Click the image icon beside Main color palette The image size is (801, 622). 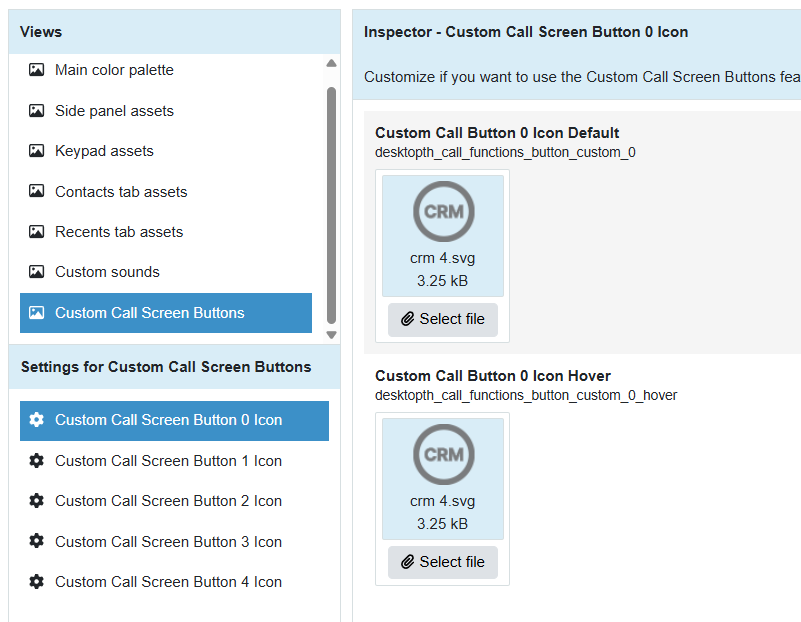[36, 69]
